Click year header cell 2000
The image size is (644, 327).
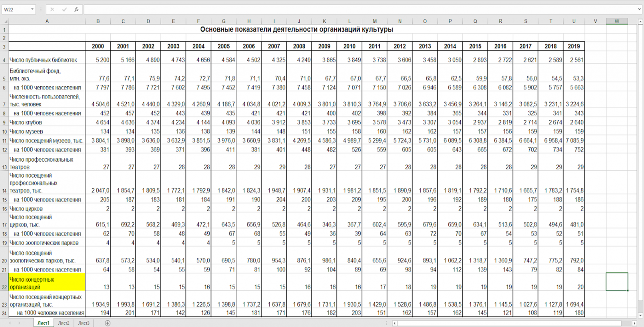click(x=98, y=46)
